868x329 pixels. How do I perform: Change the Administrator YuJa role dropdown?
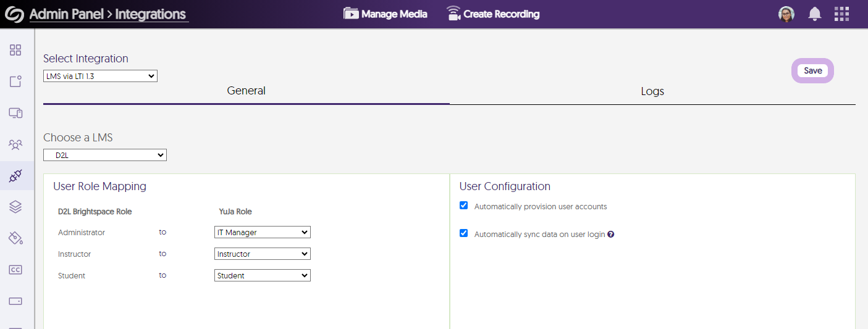click(263, 233)
